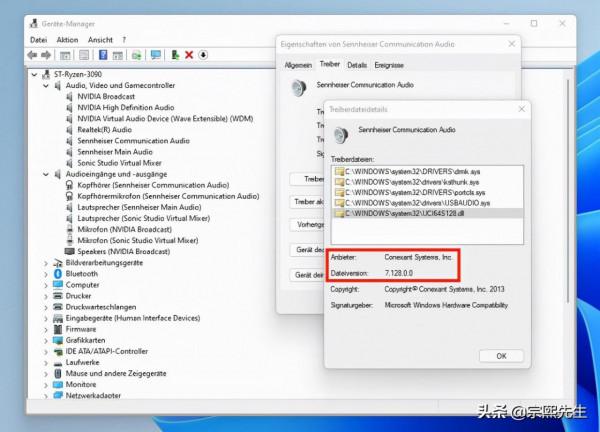Viewport: 600px width, 432px height.
Task: Click the Computer category icon
Action: (x=58, y=285)
